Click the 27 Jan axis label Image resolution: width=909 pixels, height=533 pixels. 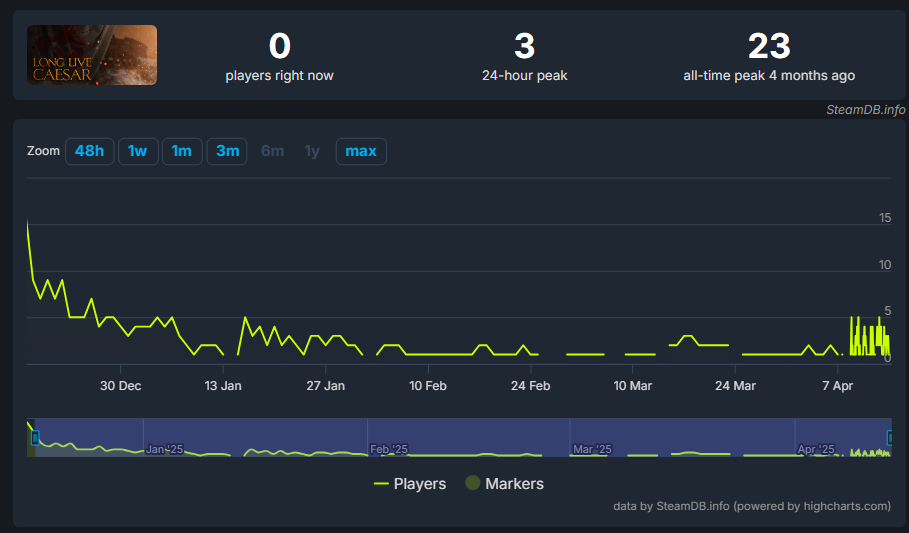coord(326,386)
